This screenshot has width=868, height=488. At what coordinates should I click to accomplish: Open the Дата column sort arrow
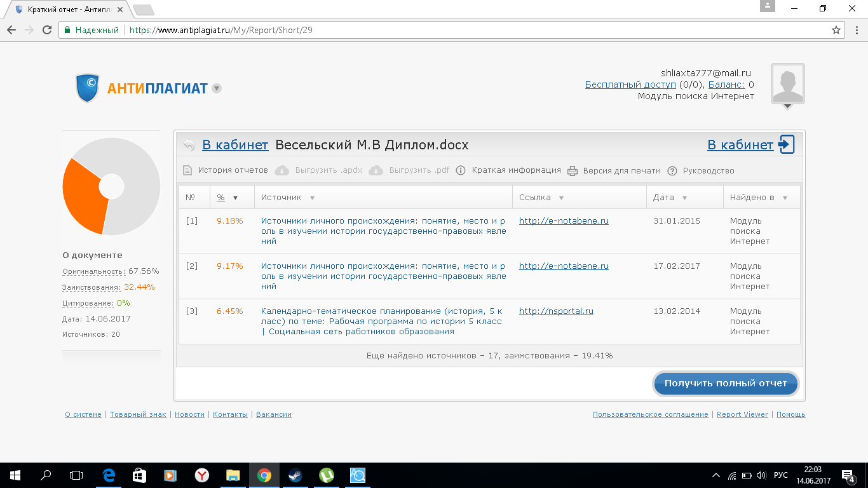click(684, 198)
